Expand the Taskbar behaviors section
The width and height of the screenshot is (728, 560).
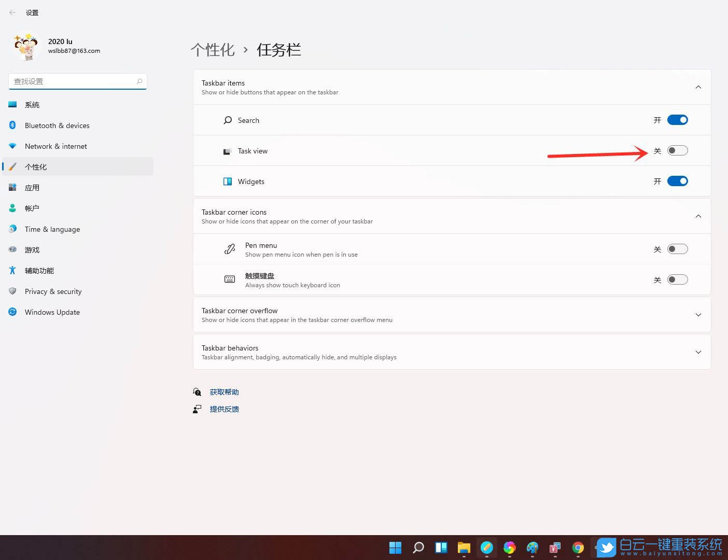(698, 352)
